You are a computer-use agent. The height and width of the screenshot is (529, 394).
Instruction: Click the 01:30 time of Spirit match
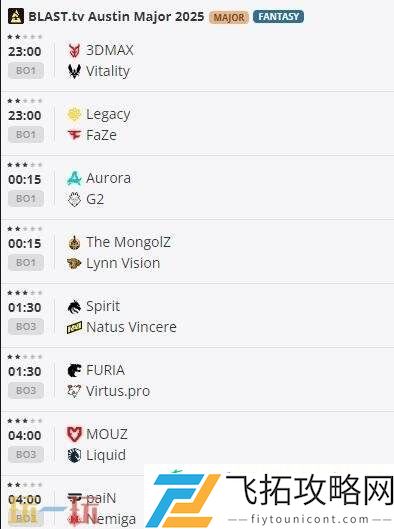(25, 307)
